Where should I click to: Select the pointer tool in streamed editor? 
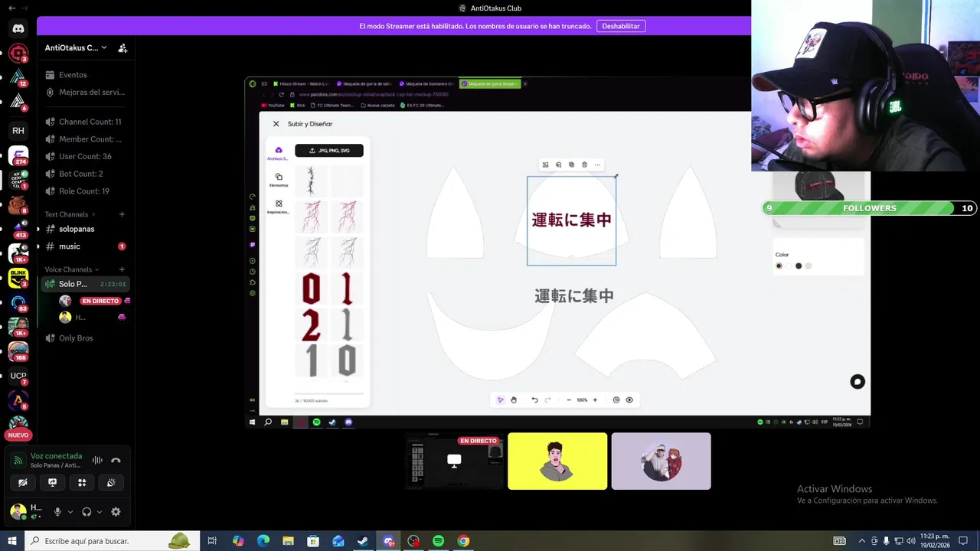tap(501, 399)
